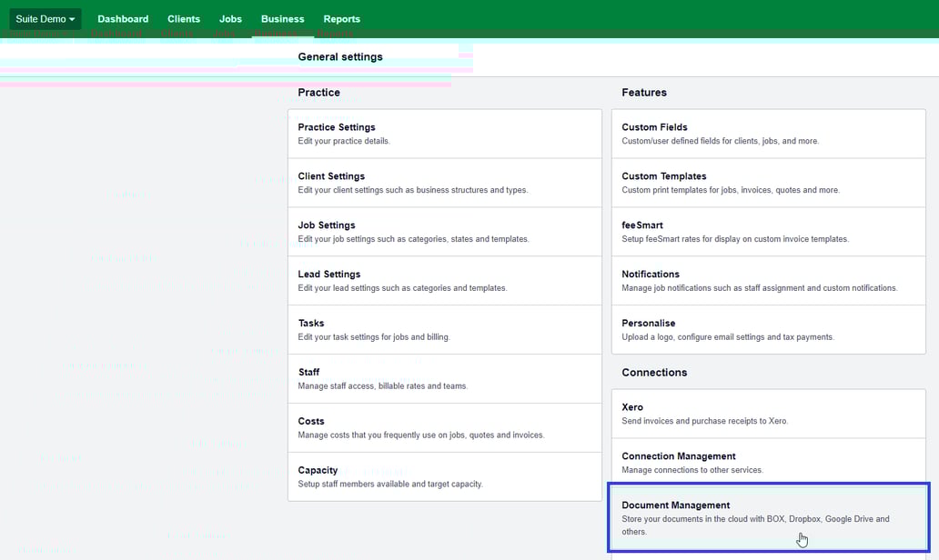Open Practice Settings
939x560 pixels.
(444, 134)
